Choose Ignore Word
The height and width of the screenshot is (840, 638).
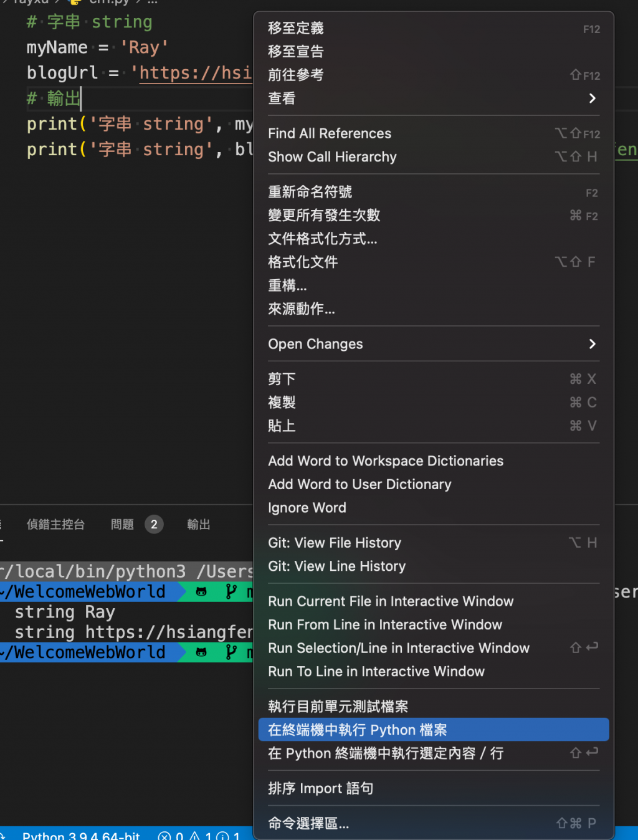coord(434,508)
